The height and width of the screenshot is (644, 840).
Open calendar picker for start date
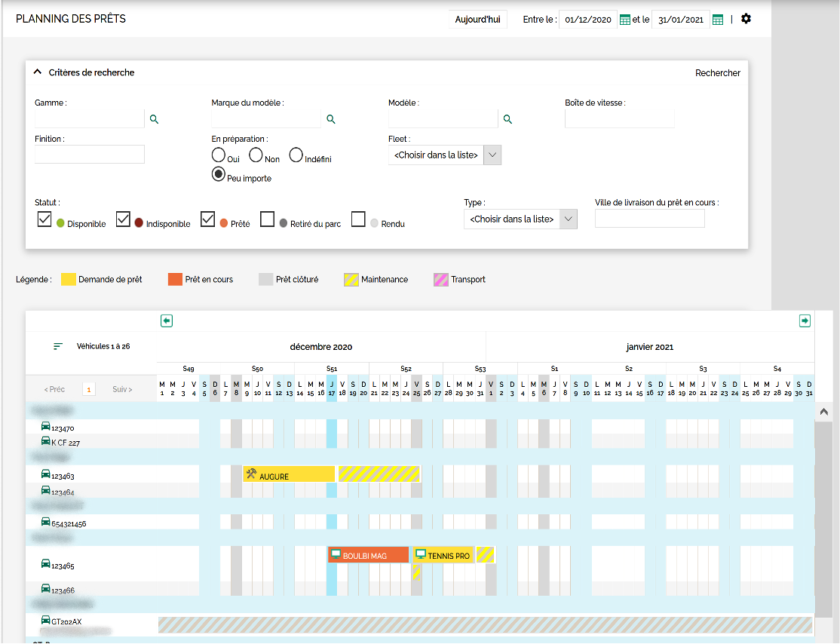click(x=624, y=20)
